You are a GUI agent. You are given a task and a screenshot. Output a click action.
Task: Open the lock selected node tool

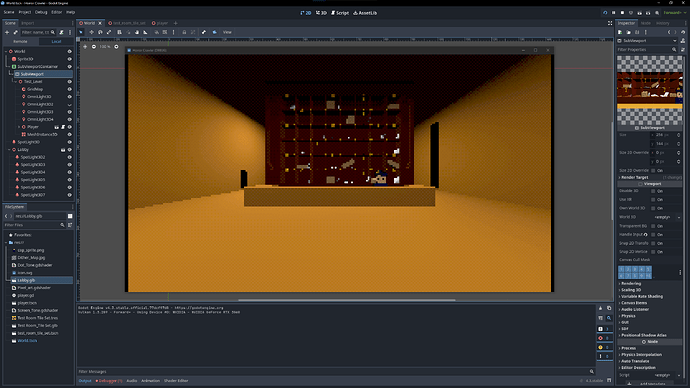(x=184, y=32)
